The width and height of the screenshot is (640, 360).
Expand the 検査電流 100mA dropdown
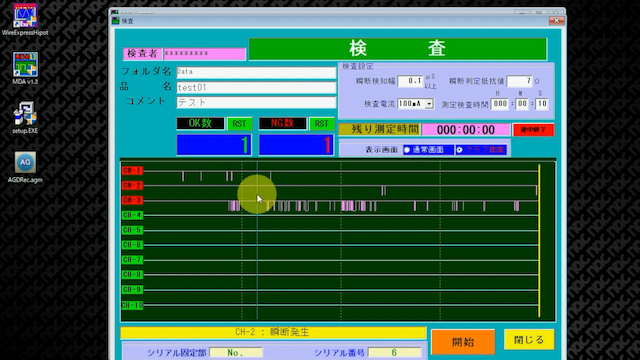pos(429,104)
